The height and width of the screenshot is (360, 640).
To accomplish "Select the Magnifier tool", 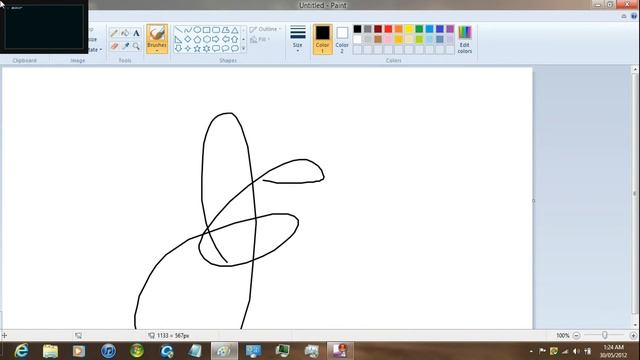I will [x=136, y=46].
